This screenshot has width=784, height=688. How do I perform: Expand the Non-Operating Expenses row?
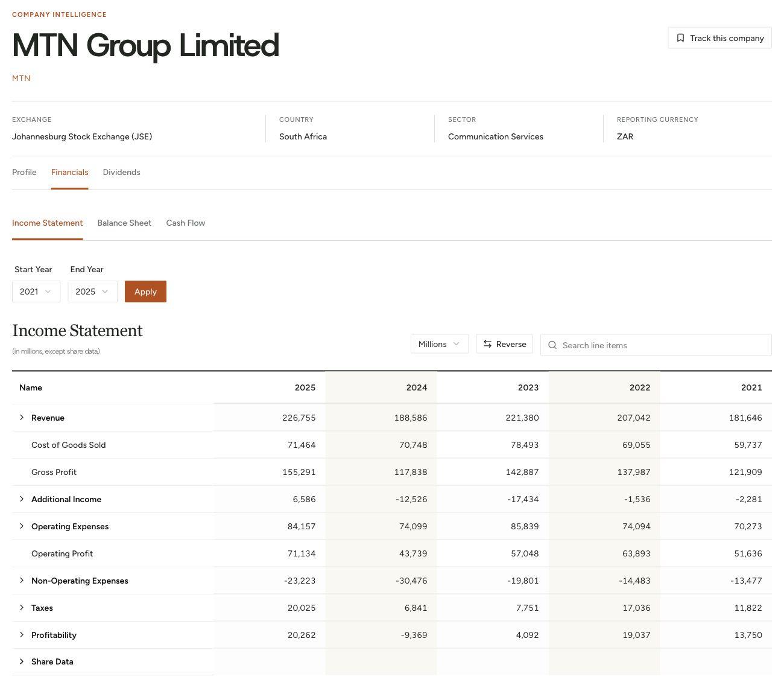click(22, 581)
